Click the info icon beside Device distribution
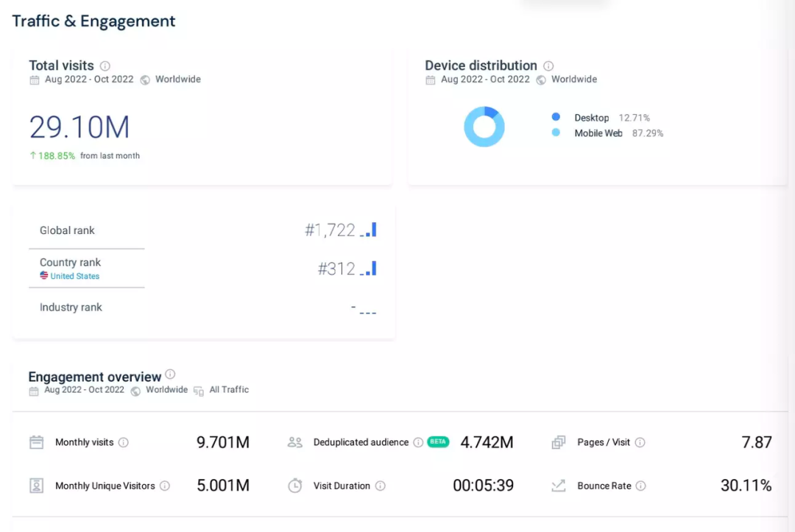795x532 pixels. click(x=548, y=66)
